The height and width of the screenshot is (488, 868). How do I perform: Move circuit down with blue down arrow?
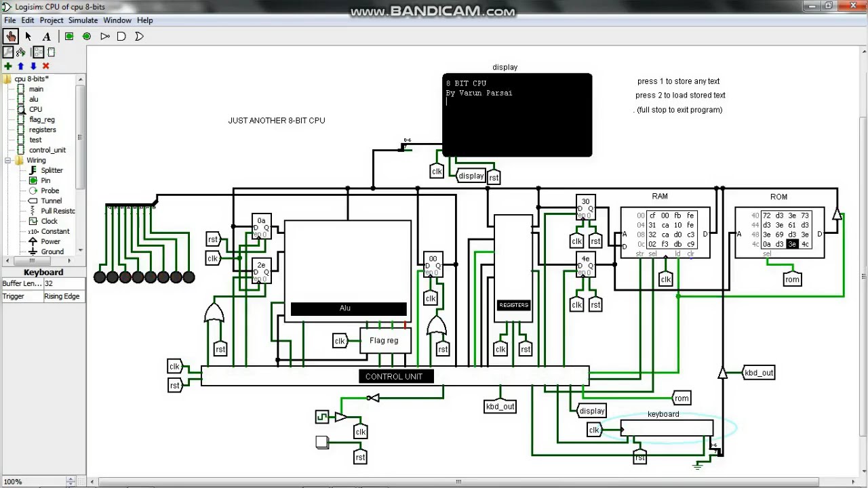coord(33,66)
